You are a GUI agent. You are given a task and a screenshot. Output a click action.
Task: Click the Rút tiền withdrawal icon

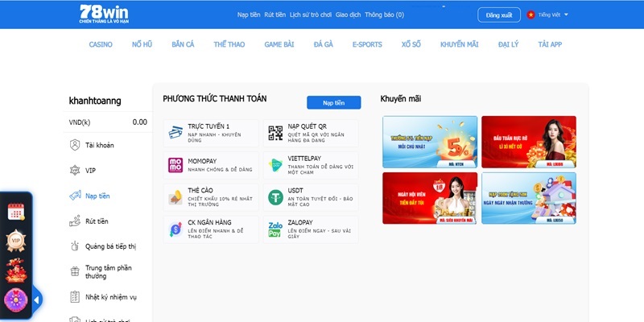(x=75, y=221)
